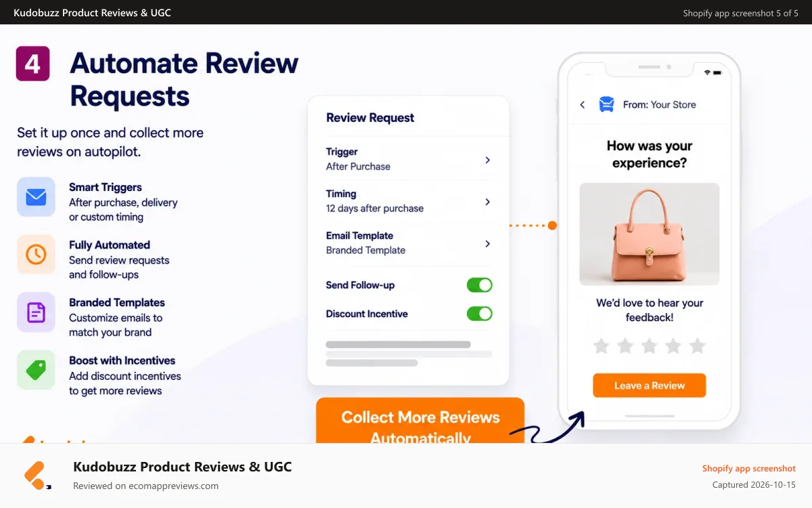Click the Review Request panel title
The image size is (812, 508).
(x=370, y=118)
